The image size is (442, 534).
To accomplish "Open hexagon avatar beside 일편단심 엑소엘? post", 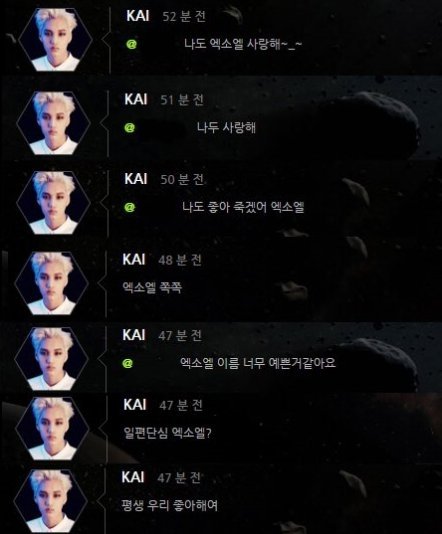I will click(x=52, y=428).
